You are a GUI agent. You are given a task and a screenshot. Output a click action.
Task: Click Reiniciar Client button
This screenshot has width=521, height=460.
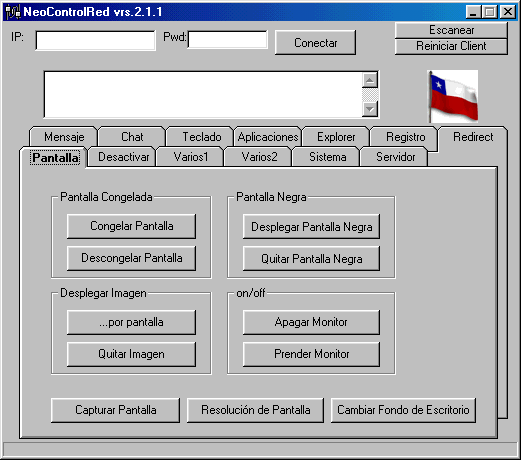[451, 46]
